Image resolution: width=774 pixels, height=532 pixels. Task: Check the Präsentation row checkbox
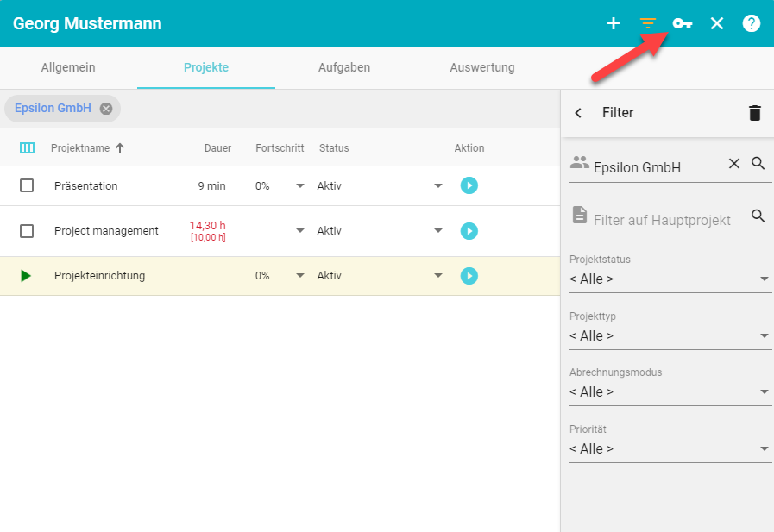[27, 185]
